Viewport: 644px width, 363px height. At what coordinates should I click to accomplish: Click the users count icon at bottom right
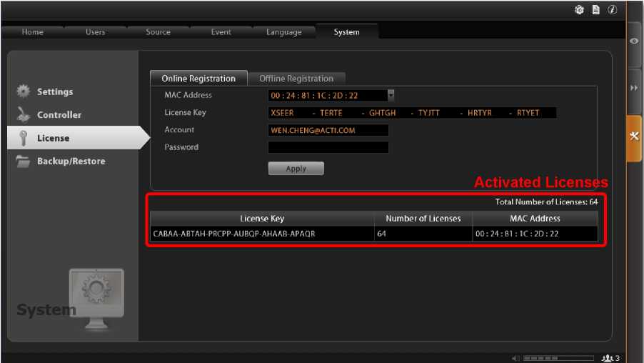coord(609,358)
